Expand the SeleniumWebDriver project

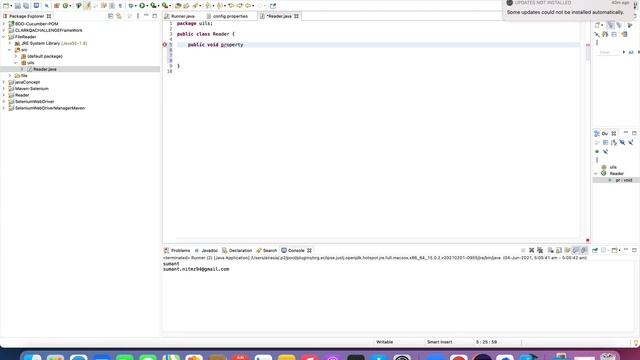[x=4, y=102]
